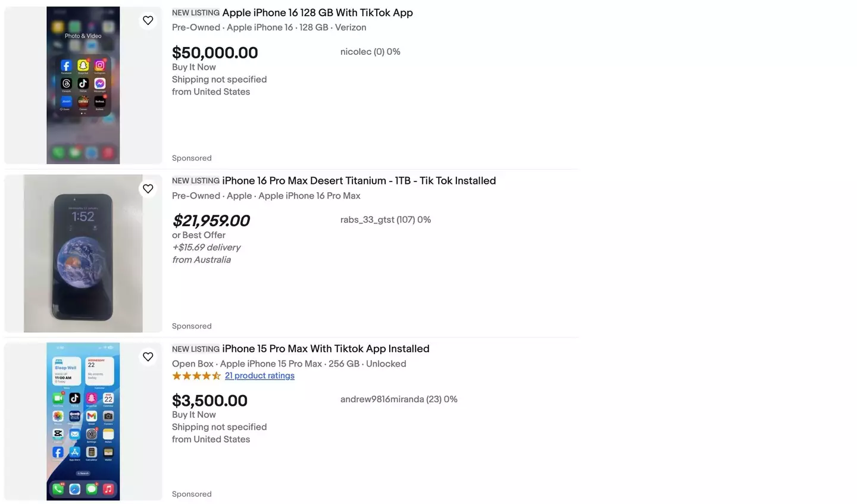Viewport: 857px width, 504px height.
Task: Open iPhone 15 Pro Max With Tiktok listing title
Action: click(x=326, y=349)
